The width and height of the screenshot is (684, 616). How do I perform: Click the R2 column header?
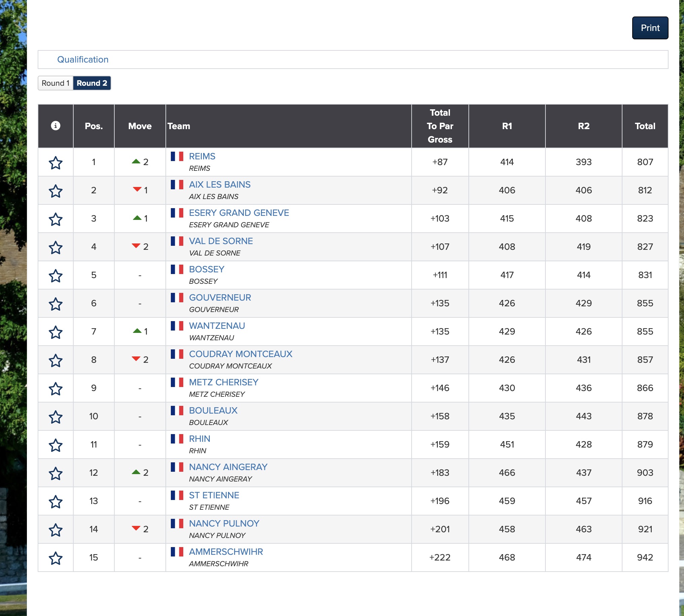(x=584, y=126)
